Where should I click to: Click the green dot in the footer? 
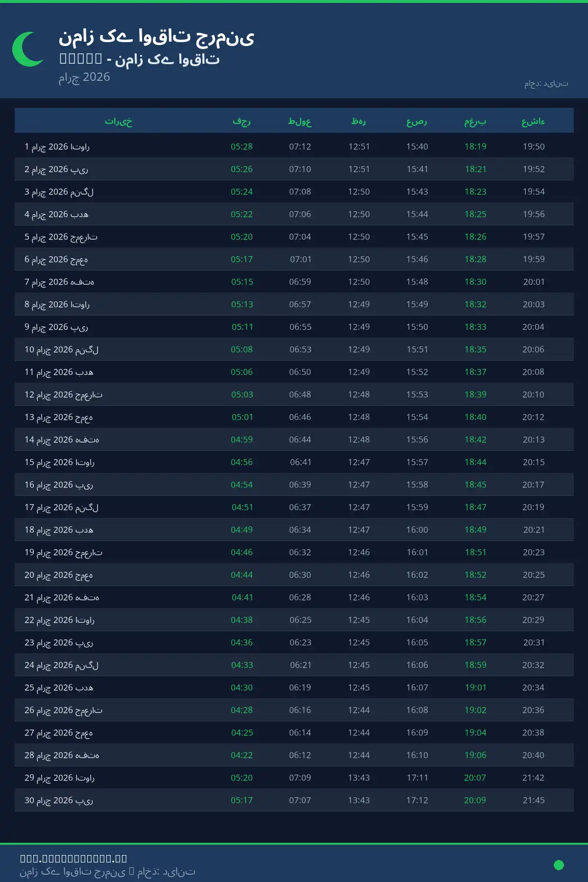(x=559, y=865)
